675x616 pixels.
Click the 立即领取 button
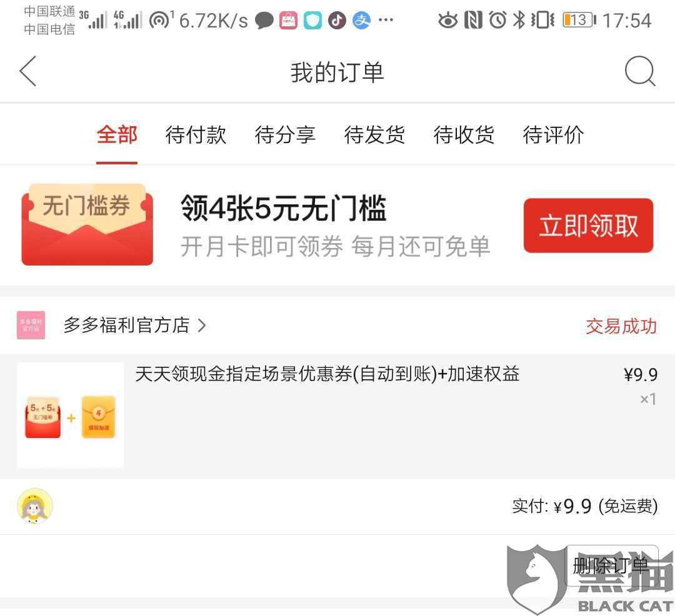pos(589,226)
